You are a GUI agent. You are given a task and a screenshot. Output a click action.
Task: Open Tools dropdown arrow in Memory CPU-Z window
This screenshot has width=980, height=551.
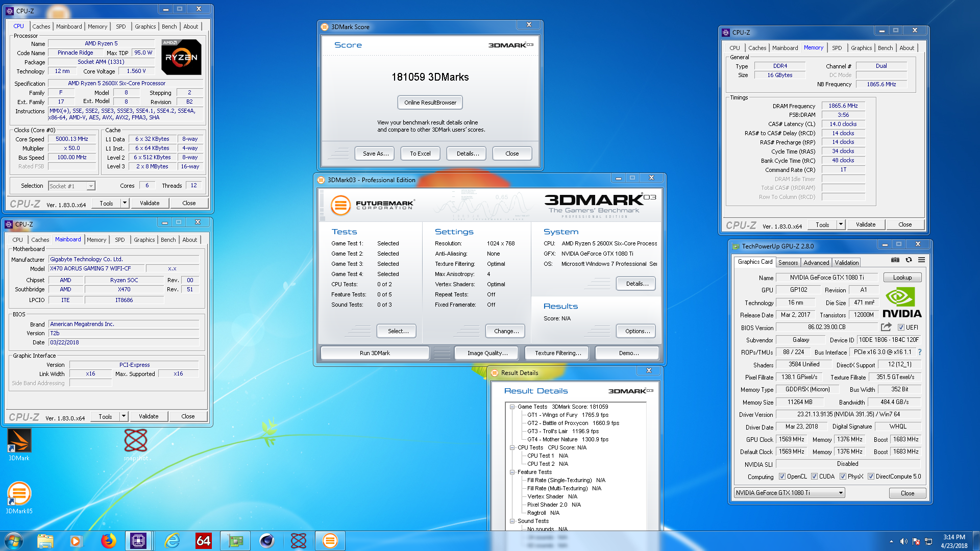click(840, 224)
